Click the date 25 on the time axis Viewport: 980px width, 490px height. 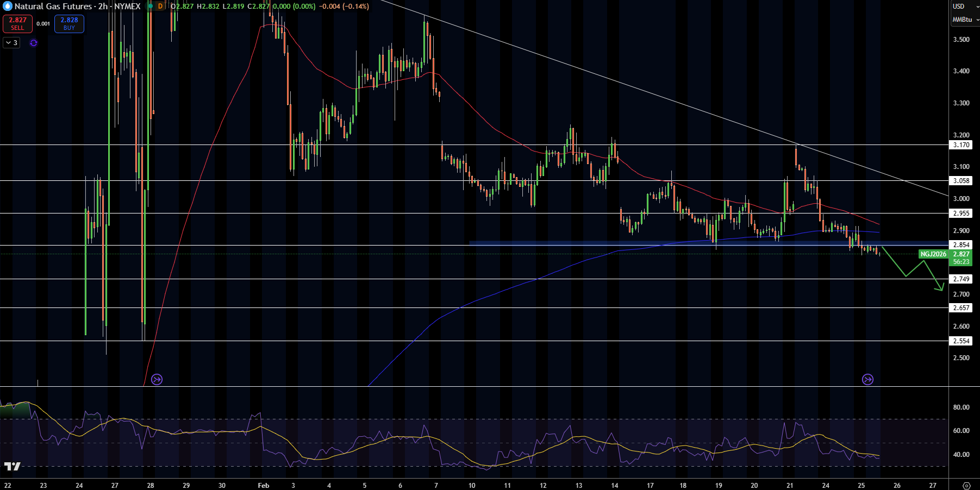tap(862, 485)
